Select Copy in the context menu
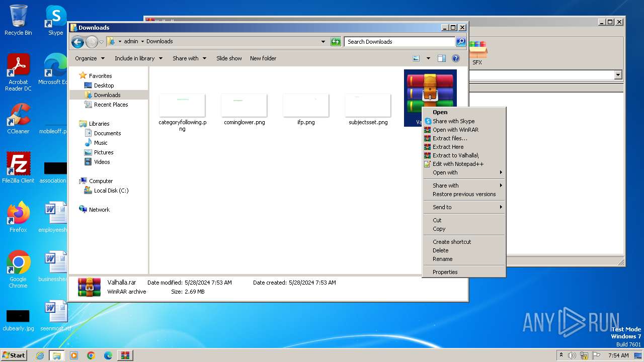 [x=464, y=229]
